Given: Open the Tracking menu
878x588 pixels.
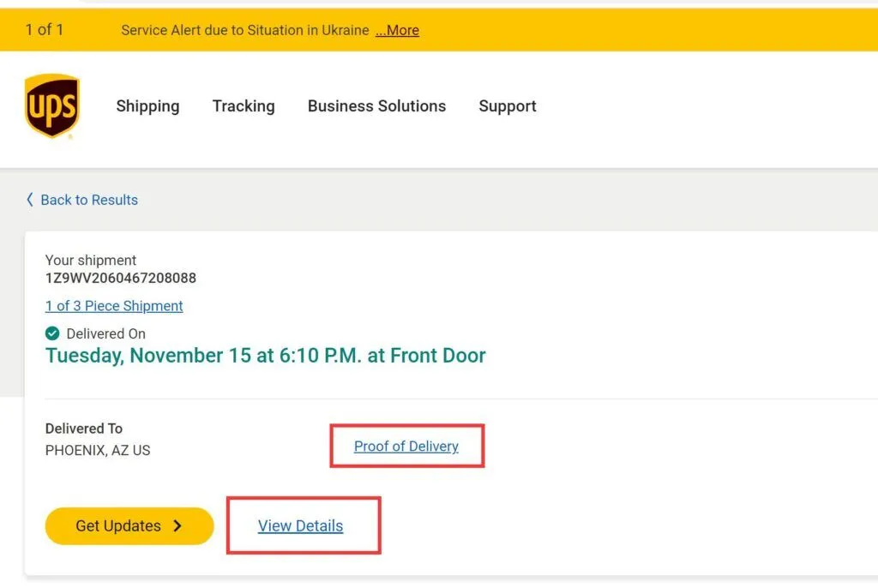Looking at the screenshot, I should (243, 106).
